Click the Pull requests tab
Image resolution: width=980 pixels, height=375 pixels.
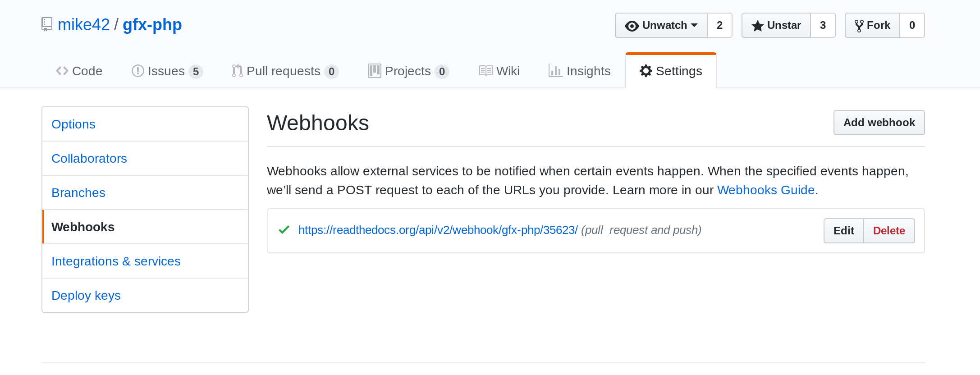[x=285, y=71]
